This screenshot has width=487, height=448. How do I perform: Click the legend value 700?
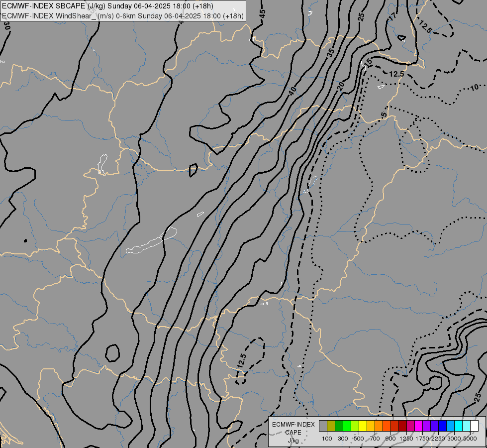click(375, 439)
